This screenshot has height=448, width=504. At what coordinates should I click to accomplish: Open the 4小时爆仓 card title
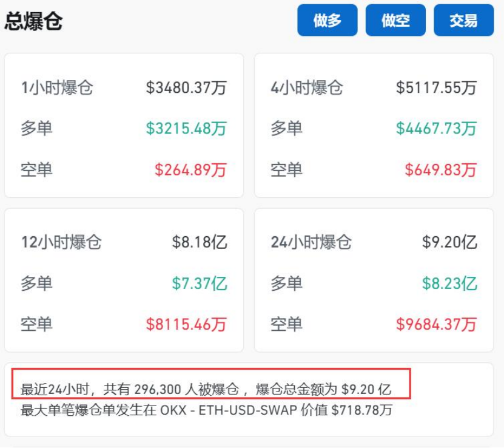tap(307, 87)
